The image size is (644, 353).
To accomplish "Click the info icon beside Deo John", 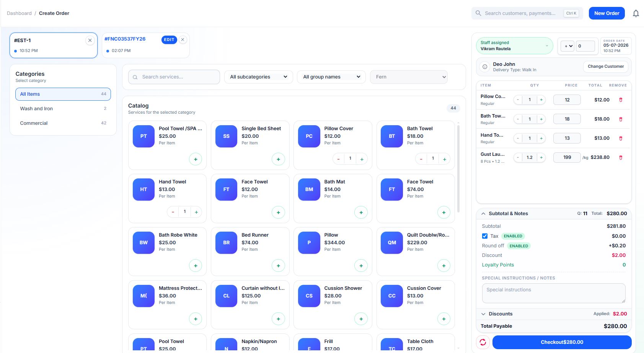I will pyautogui.click(x=485, y=67).
